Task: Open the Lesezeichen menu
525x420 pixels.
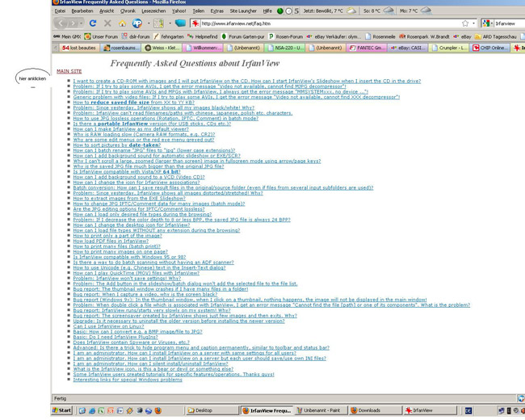Action: [153, 10]
